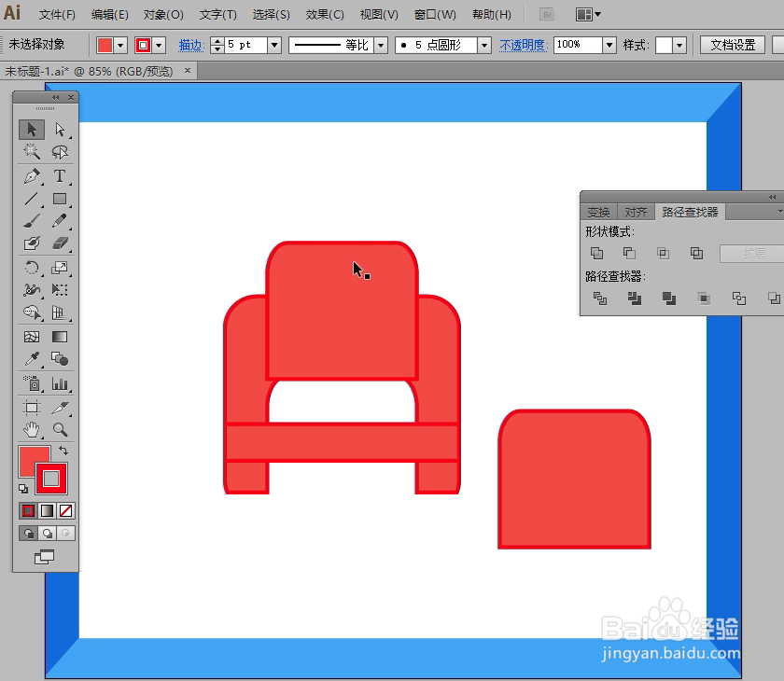Pick the Line Segment tool
Screen dimensions: 784x681
pos(32,199)
